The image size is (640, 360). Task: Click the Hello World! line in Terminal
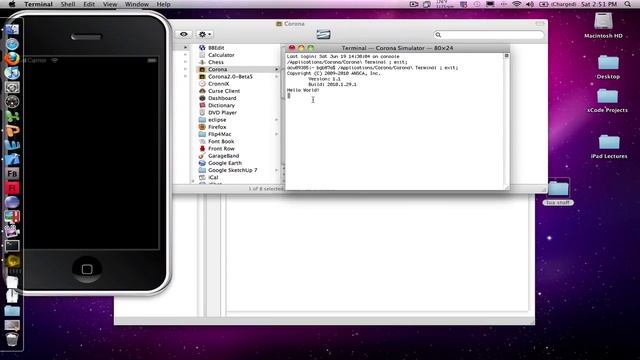tap(303, 90)
